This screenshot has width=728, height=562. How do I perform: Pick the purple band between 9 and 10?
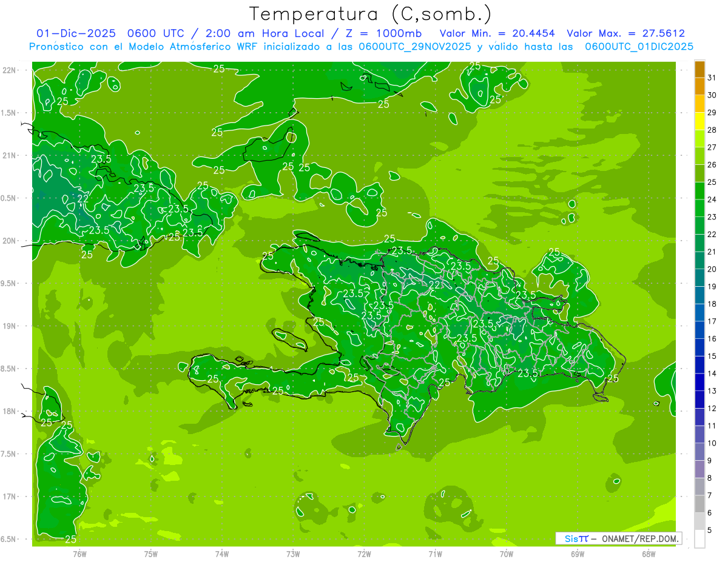tap(699, 452)
